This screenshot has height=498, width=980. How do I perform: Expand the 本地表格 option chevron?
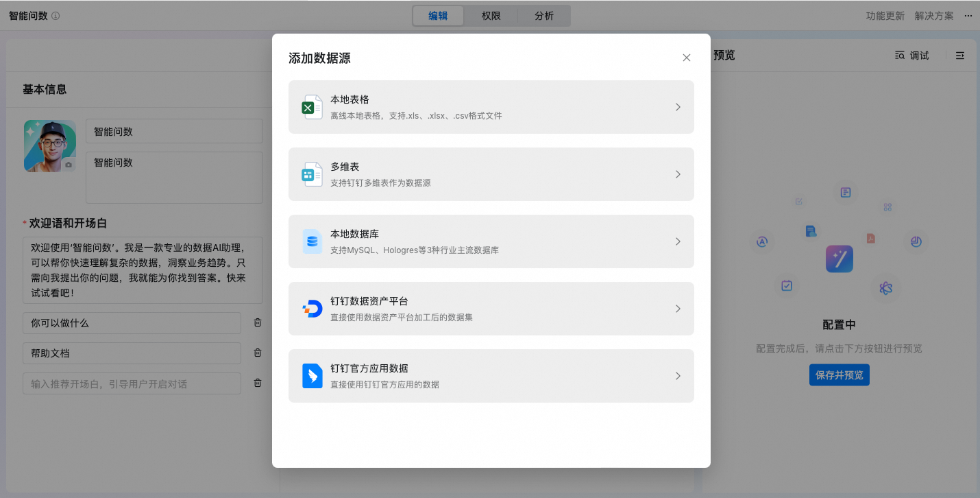678,107
